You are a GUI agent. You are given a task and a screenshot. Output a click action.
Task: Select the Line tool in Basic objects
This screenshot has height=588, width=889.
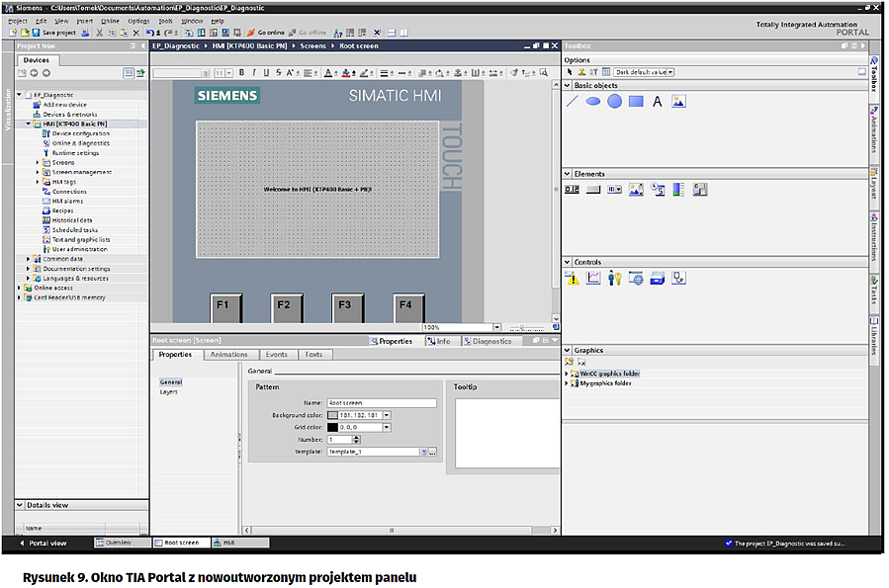click(x=573, y=101)
